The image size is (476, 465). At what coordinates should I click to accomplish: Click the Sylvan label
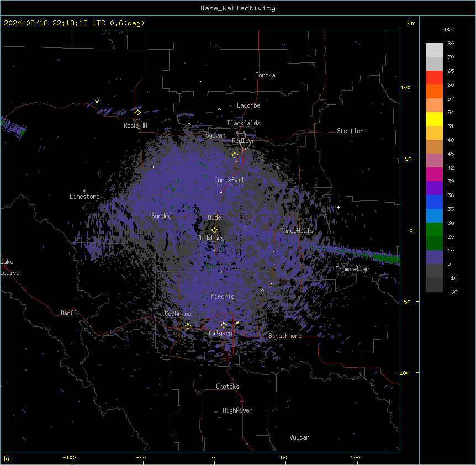[x=215, y=135]
